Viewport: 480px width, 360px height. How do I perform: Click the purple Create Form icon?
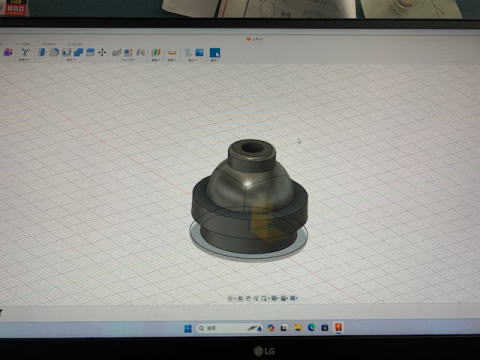tap(8, 52)
